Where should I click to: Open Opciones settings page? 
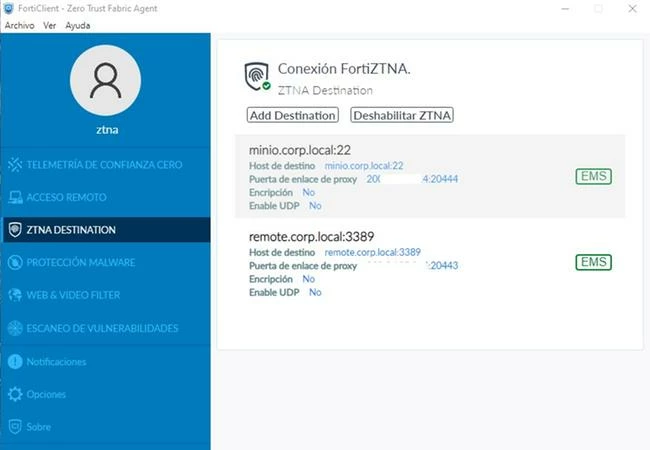point(105,394)
